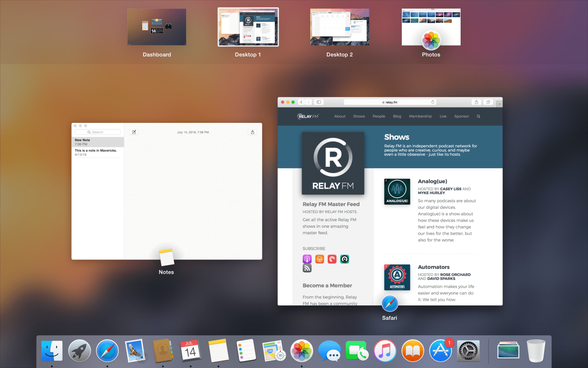Open the Messages speech bubble icon

click(329, 350)
